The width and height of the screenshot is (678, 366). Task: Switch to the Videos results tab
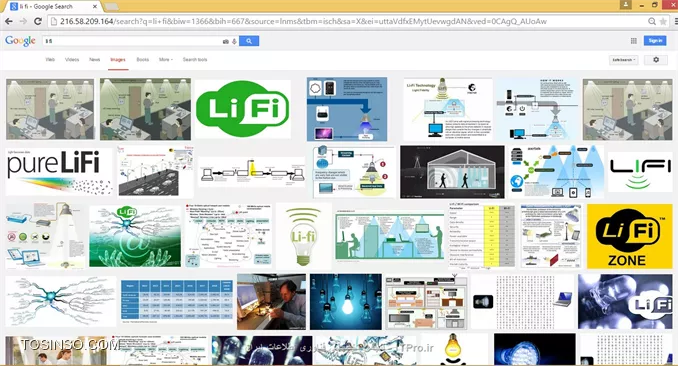tap(72, 60)
